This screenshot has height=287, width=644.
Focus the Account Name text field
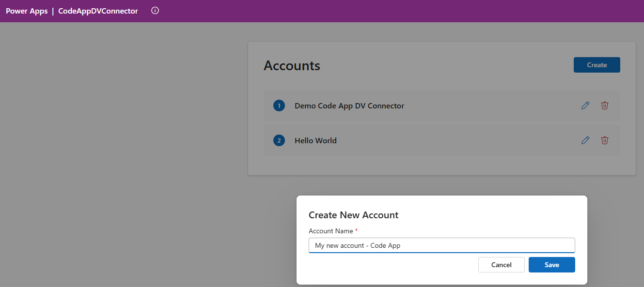pos(441,245)
